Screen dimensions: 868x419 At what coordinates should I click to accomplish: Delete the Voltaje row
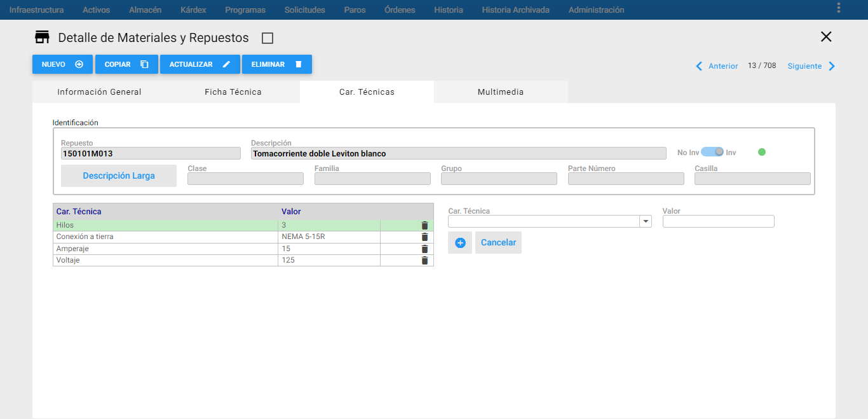point(424,261)
